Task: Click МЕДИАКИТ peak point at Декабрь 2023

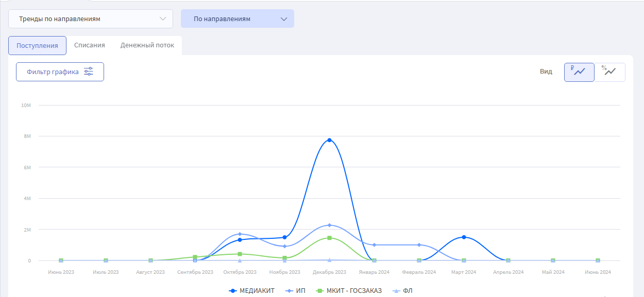Action: [x=329, y=140]
